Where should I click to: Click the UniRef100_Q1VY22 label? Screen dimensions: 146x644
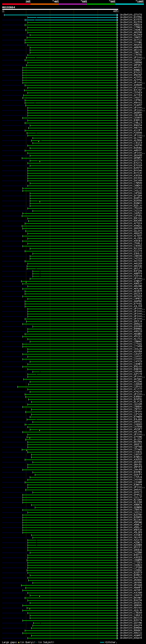131,40
